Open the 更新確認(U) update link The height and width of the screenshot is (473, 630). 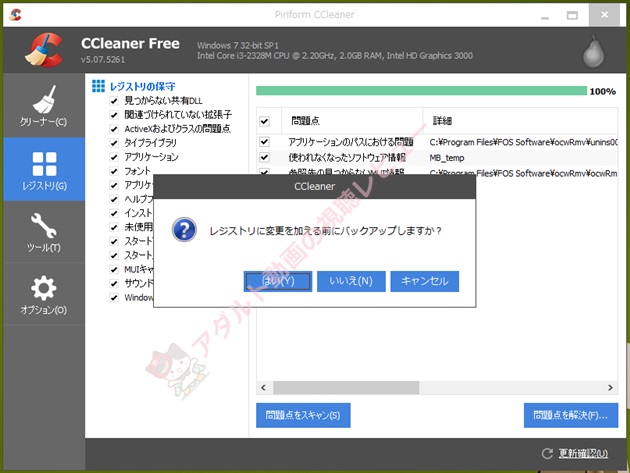point(583,454)
